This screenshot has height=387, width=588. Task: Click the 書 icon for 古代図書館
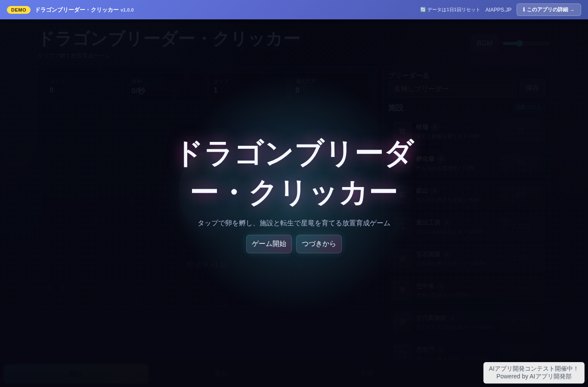(402, 322)
